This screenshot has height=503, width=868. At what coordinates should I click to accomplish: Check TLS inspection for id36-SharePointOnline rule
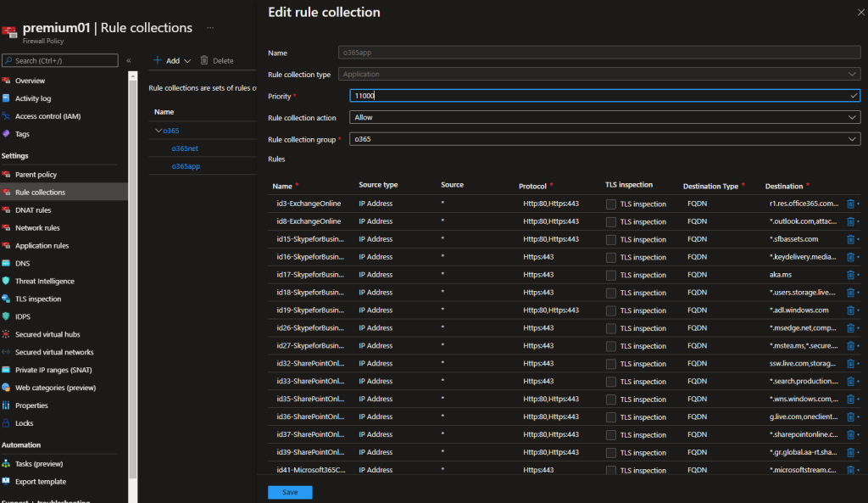point(611,416)
